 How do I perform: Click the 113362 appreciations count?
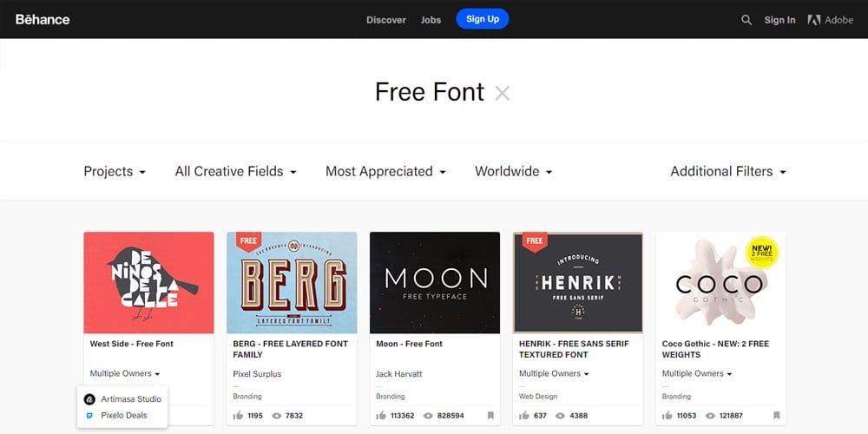(403, 416)
